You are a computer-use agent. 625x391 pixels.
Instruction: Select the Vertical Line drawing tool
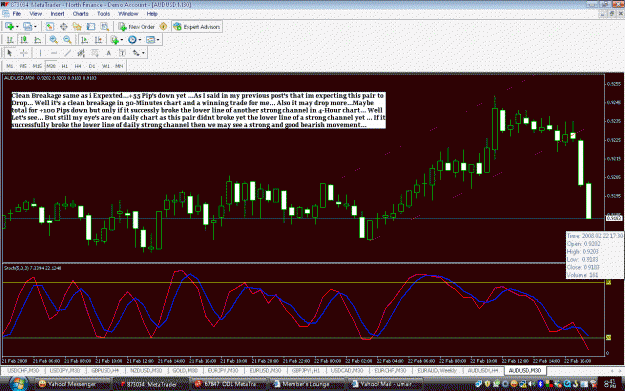click(x=40, y=53)
